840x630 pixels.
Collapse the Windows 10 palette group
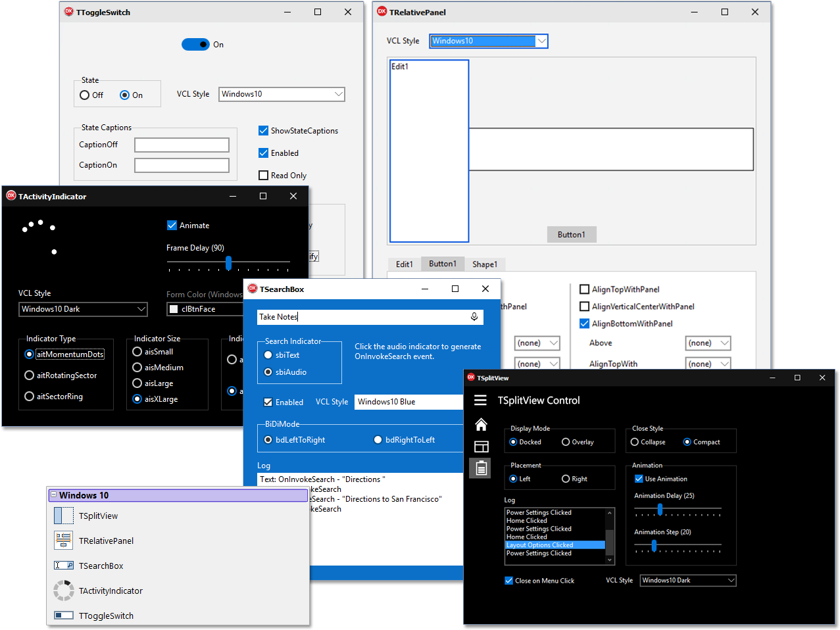click(54, 495)
